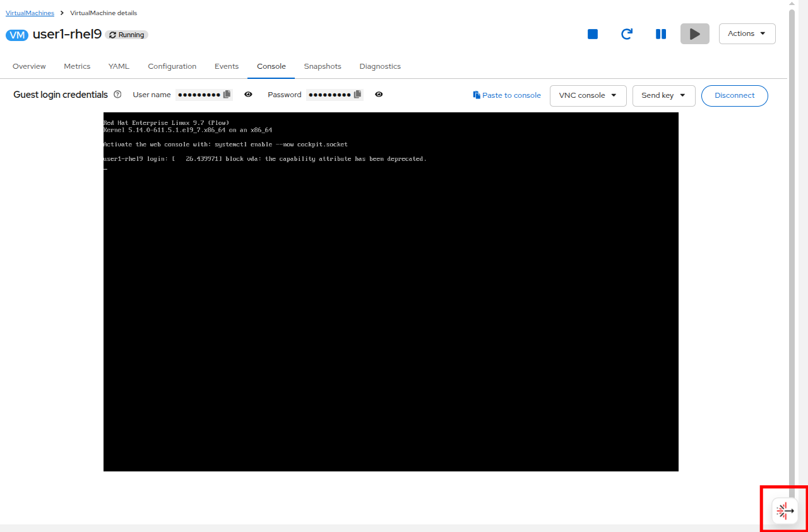The height and width of the screenshot is (532, 808).
Task: Click the guest login credentials help icon
Action: 117,95
